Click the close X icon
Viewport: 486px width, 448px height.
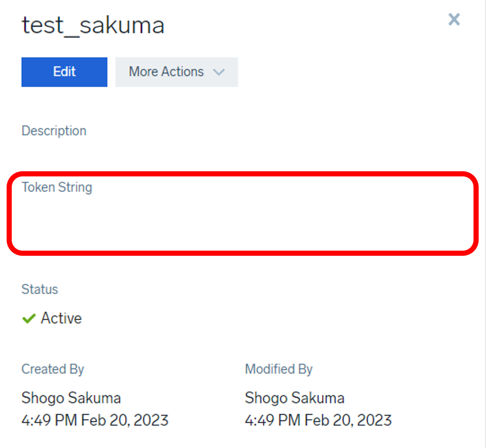[x=454, y=19]
